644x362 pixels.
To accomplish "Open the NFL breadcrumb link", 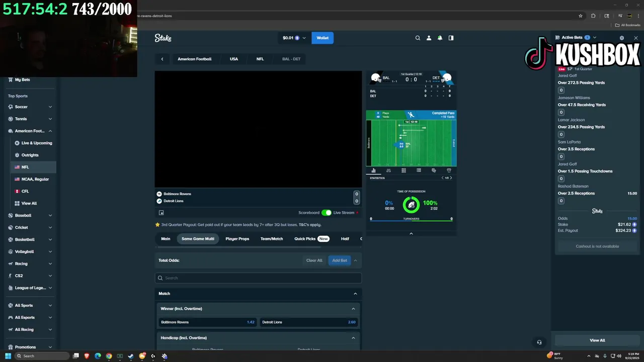I will tap(260, 59).
